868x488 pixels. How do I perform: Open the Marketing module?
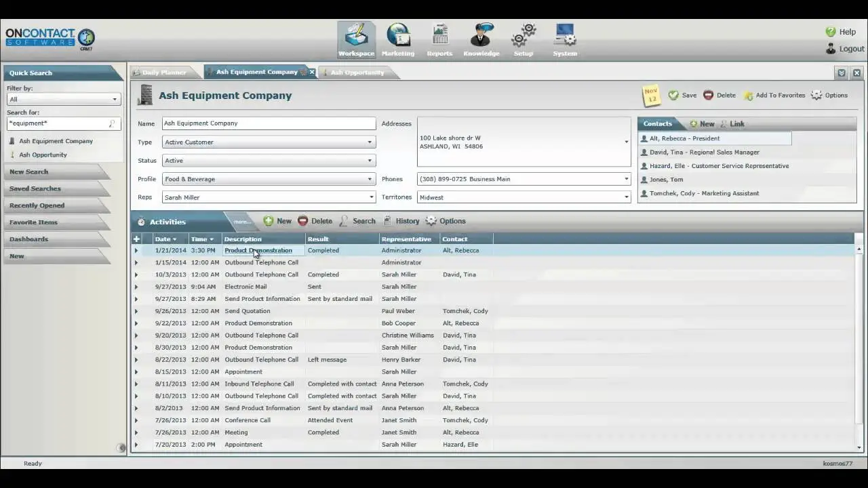pyautogui.click(x=398, y=39)
